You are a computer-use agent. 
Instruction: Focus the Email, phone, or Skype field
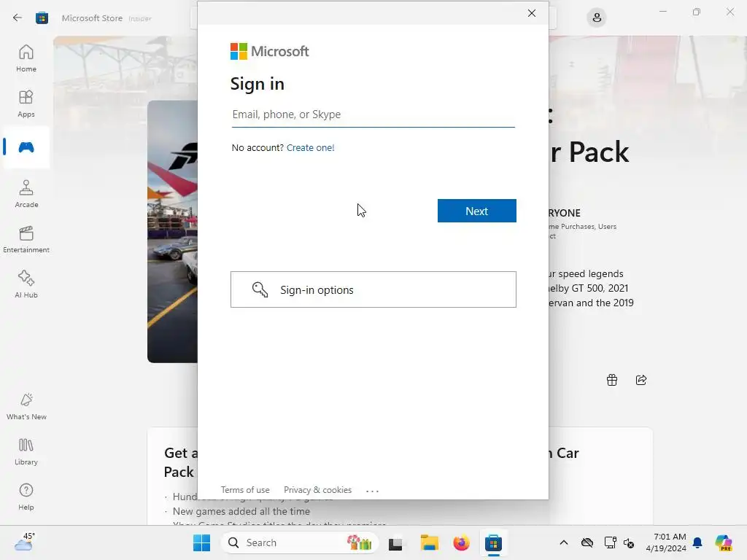373,114
